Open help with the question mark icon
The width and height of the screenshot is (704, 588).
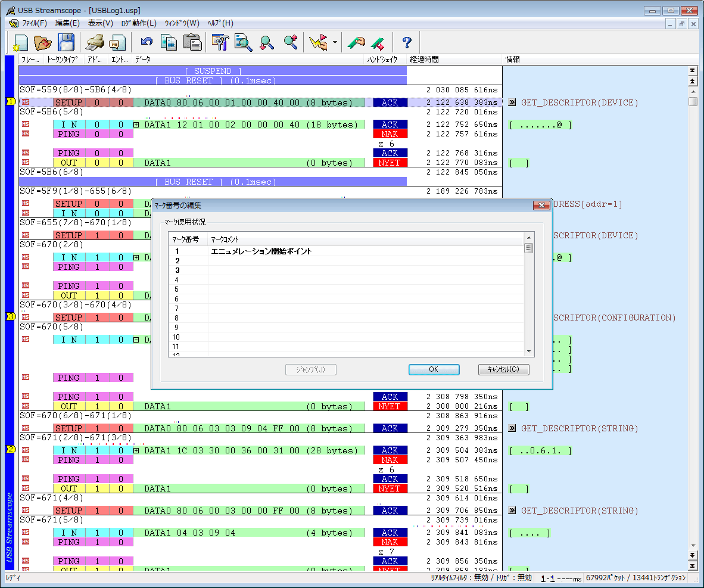(x=407, y=43)
